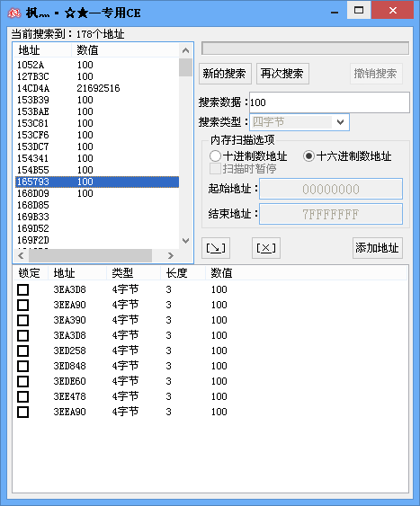Toggle lock checkbox for 3EA390 row
This screenshot has width=420, height=506.
tap(22, 320)
